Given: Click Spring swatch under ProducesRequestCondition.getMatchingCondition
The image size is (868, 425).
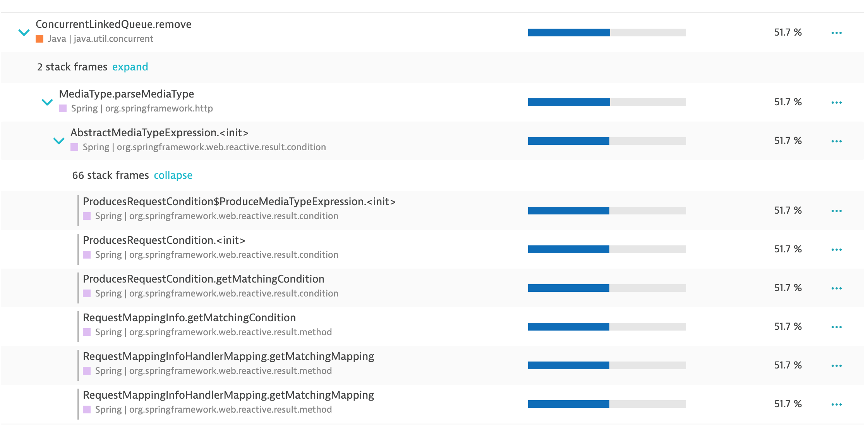Looking at the screenshot, I should 87,293.
